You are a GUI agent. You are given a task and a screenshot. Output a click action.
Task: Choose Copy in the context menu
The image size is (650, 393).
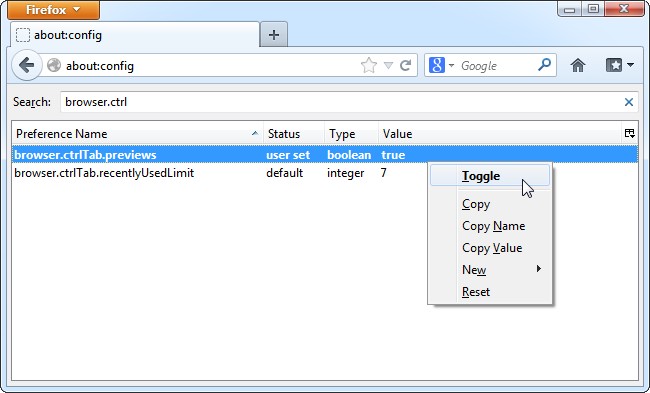tap(490, 204)
